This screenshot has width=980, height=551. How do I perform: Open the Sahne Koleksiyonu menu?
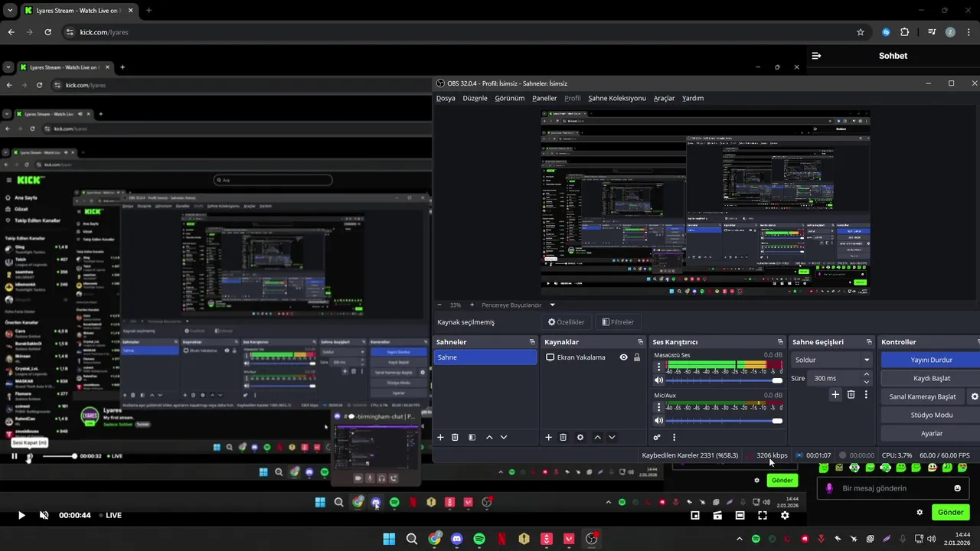coord(617,98)
